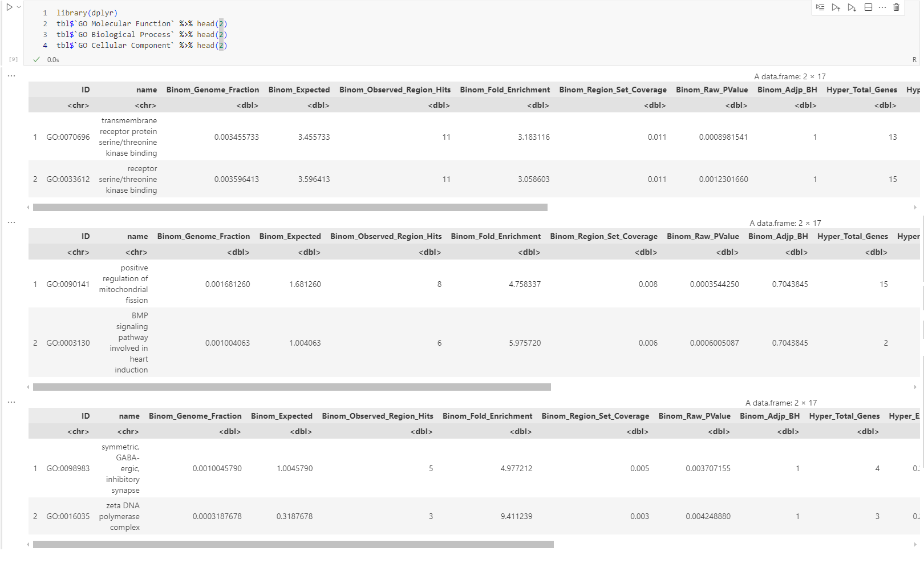Execute Cell and Below icon in toolbar
924x563 pixels.
point(852,7)
